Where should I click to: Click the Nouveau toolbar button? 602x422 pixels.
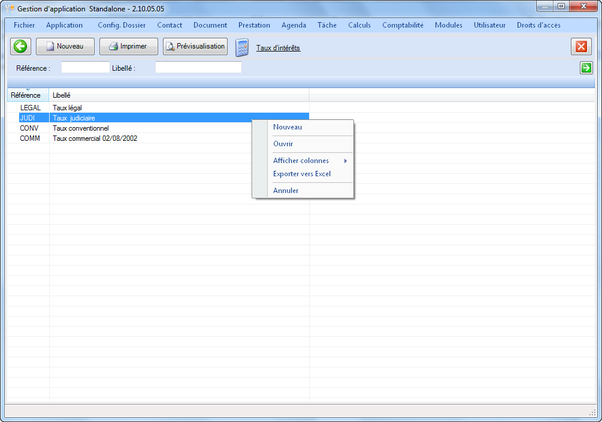click(x=65, y=46)
